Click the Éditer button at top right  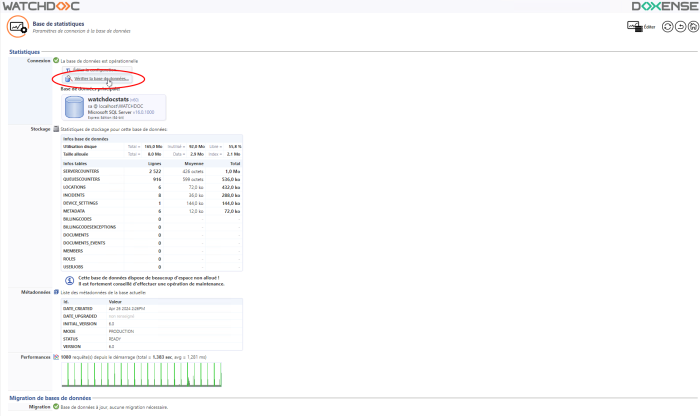click(x=640, y=28)
